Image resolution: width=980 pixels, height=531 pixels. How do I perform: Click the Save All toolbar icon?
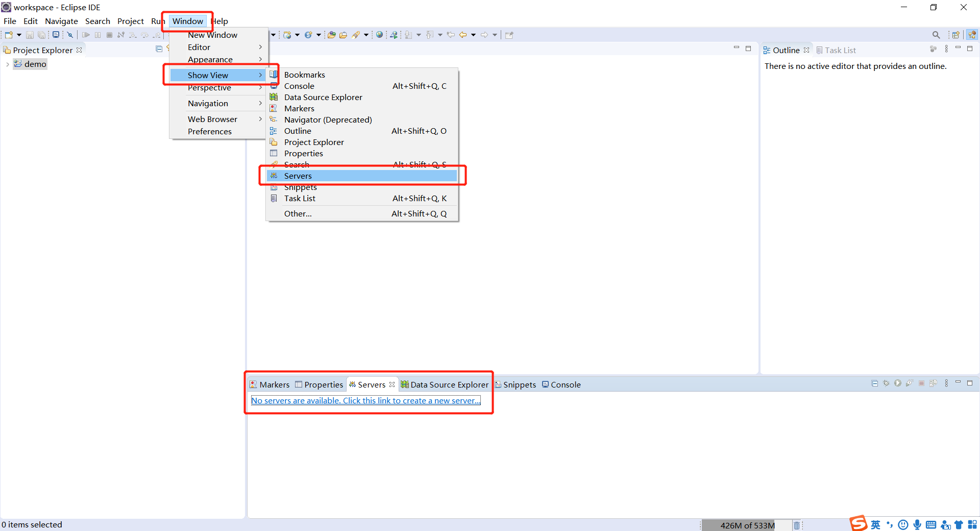[42, 35]
